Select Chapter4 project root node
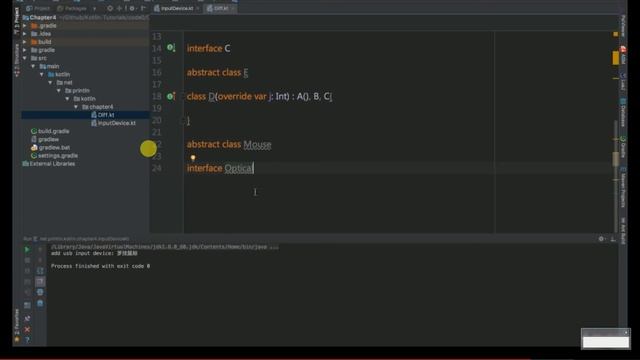This screenshot has width=640, height=360. pyautogui.click(x=40, y=17)
